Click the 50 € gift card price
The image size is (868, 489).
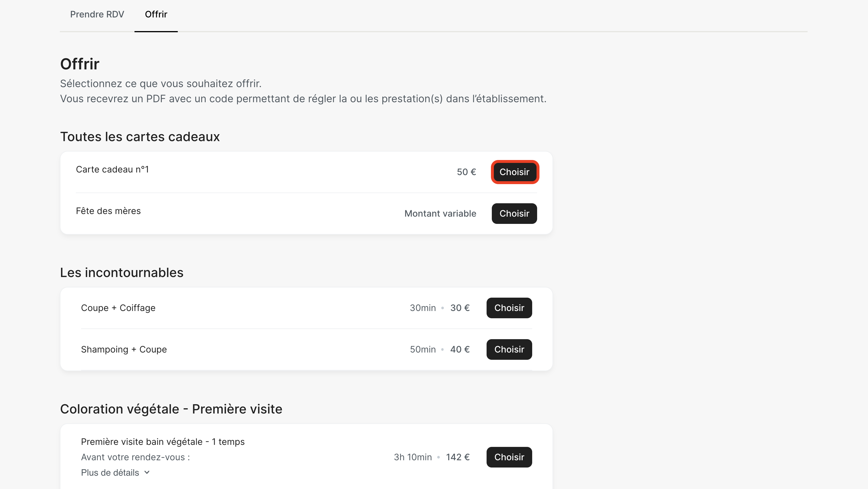click(466, 172)
